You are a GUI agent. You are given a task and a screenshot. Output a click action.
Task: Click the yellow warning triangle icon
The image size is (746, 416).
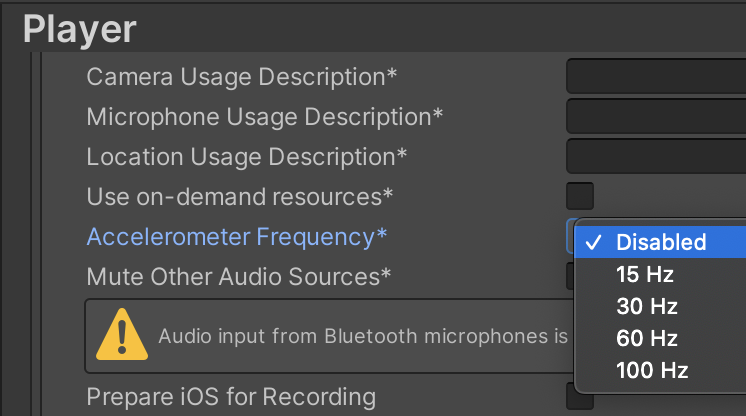click(122, 333)
